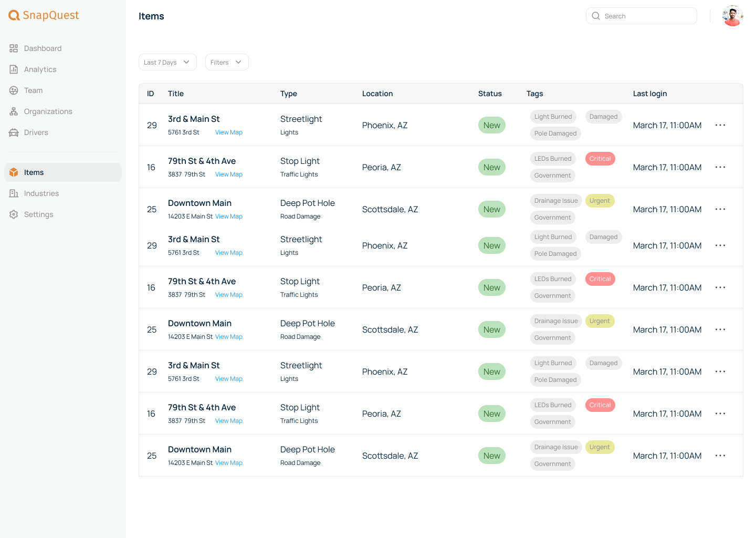Click View Map for last Downtown Main row

pyautogui.click(x=228, y=463)
